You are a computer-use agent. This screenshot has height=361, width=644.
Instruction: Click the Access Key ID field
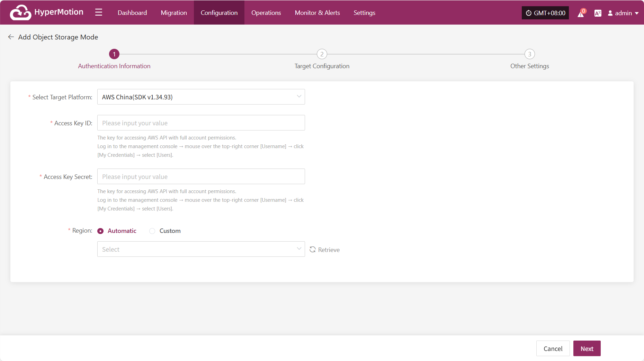tap(201, 123)
